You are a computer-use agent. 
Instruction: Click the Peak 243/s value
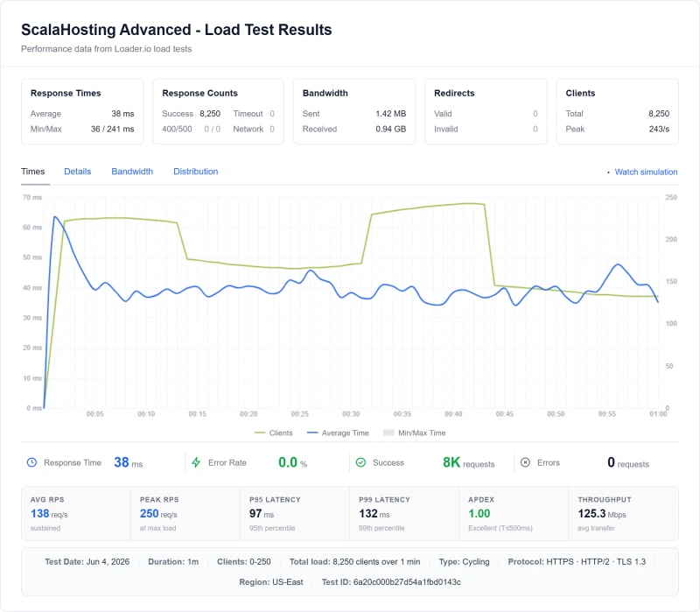tap(659, 129)
